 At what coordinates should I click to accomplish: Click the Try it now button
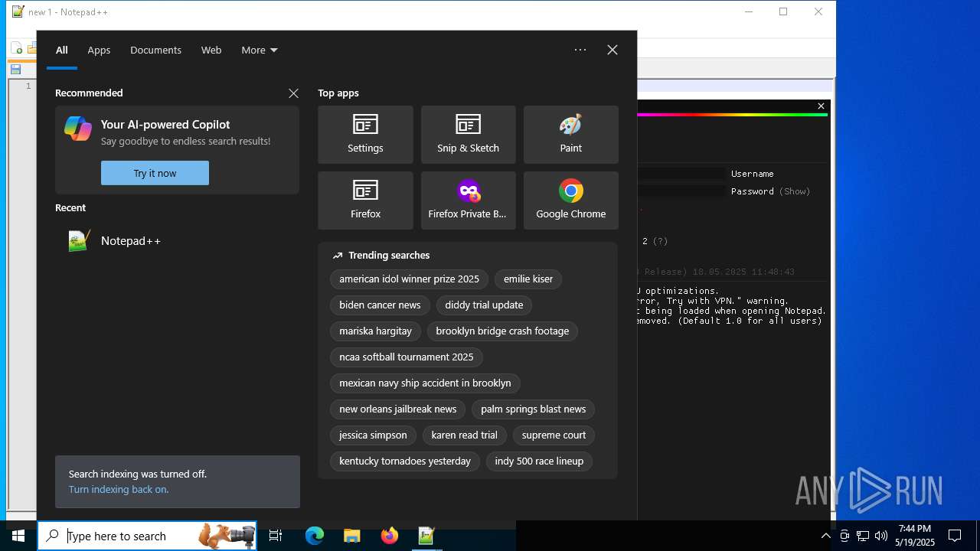point(155,173)
